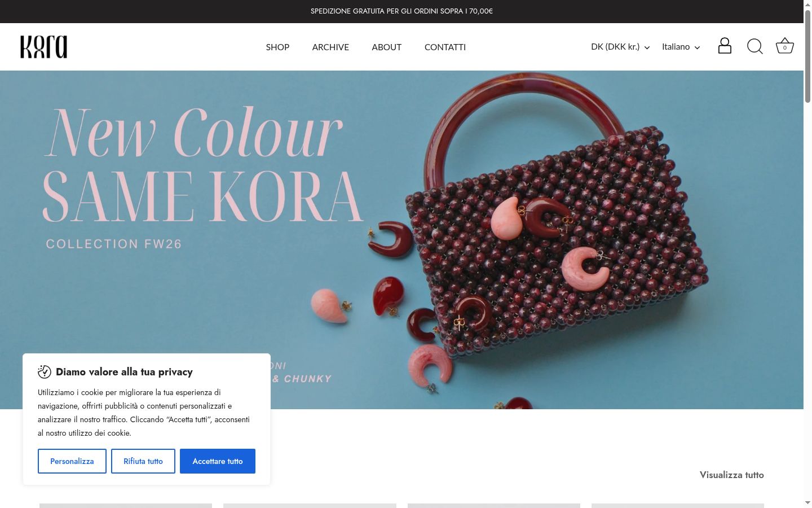Click the 'COLLECTION FW26' hero text
The height and width of the screenshot is (508, 812).
[x=114, y=244]
